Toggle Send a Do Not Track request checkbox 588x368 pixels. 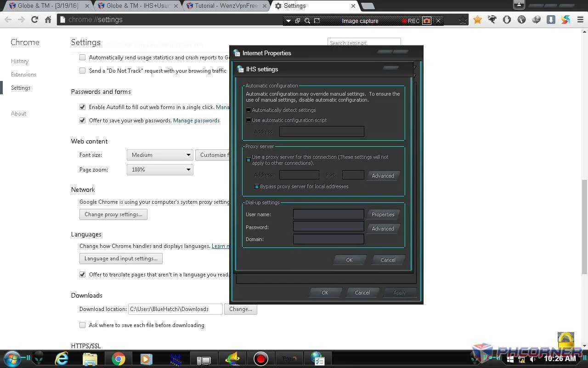[x=82, y=71]
